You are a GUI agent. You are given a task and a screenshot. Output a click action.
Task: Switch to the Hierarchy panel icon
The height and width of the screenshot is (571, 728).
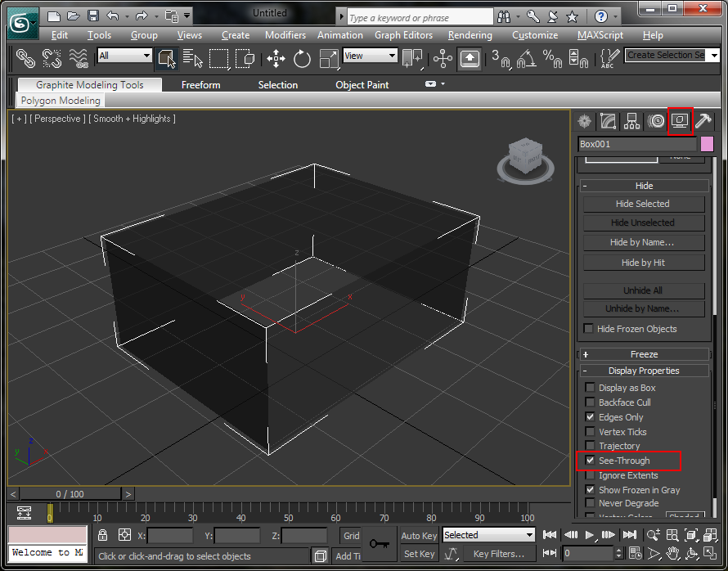click(632, 122)
